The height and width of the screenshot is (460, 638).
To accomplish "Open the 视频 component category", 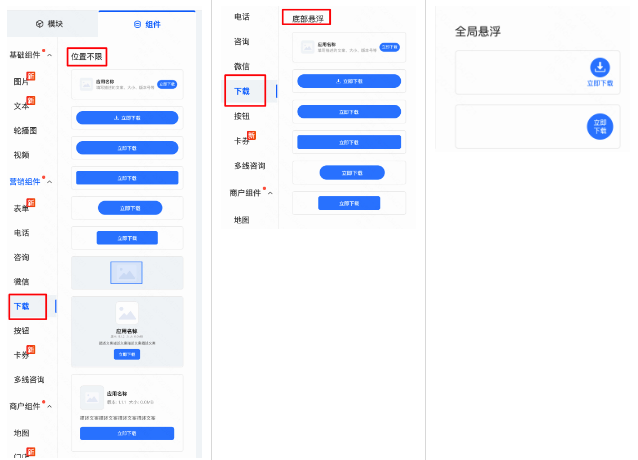I will click(21, 155).
